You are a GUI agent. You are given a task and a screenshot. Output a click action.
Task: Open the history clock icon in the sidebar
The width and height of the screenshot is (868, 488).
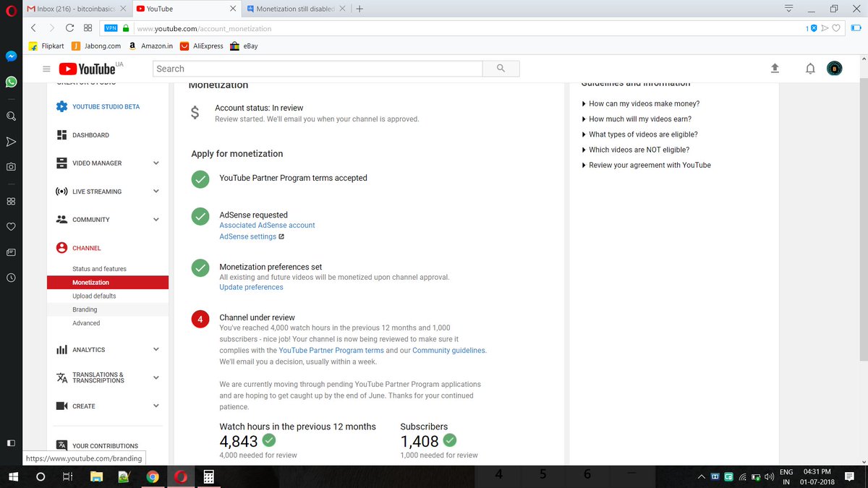click(x=12, y=278)
